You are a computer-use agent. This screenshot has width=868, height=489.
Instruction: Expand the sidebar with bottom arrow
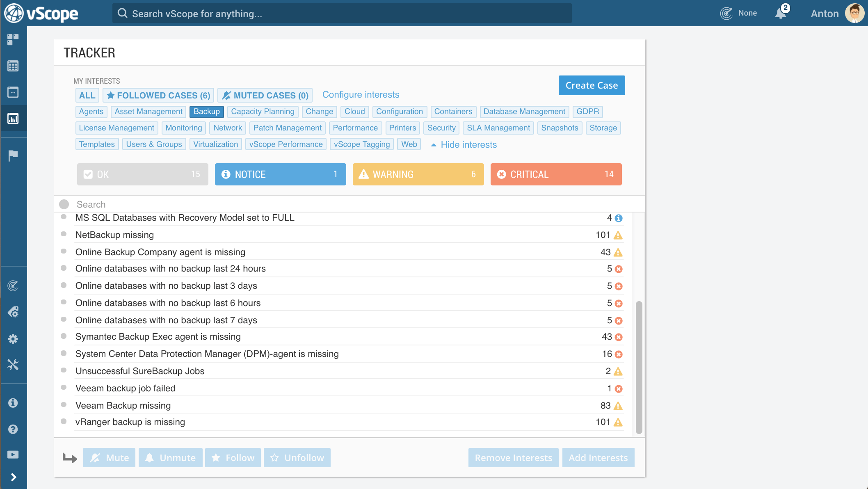pyautogui.click(x=13, y=477)
